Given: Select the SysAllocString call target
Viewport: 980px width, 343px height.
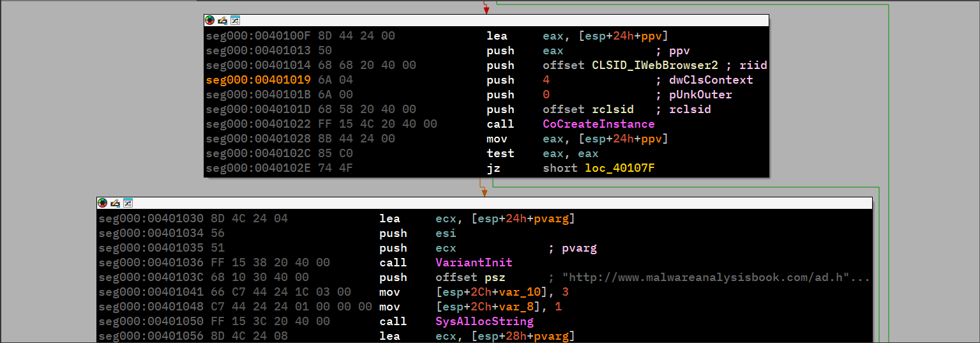Looking at the screenshot, I should (x=484, y=321).
